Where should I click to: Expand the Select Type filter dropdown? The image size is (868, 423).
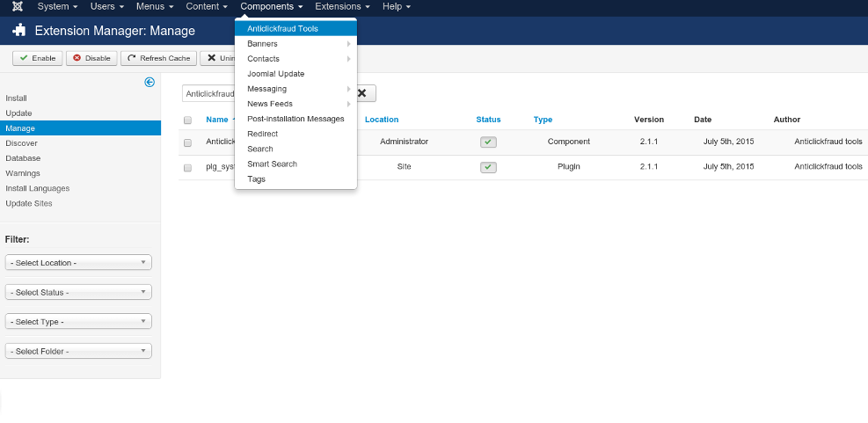[78, 322]
